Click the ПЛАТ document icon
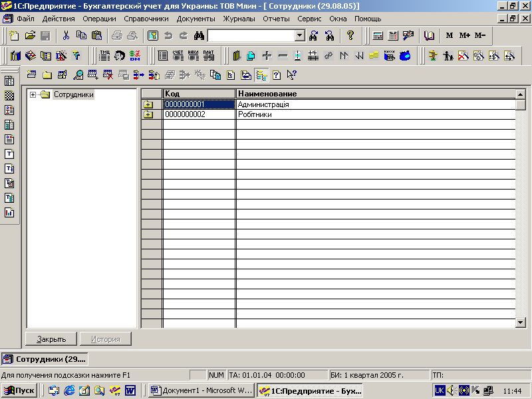The image size is (532, 399). pos(209,55)
